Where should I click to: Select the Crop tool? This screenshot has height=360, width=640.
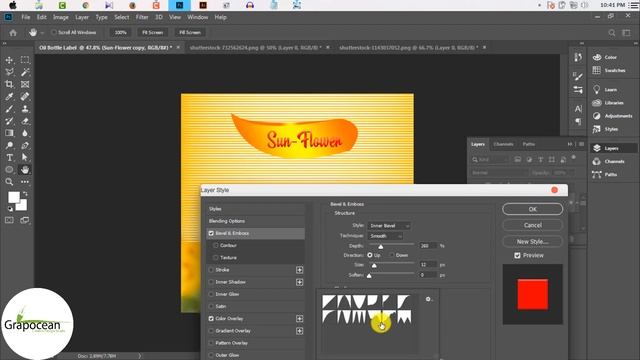[x=9, y=84]
